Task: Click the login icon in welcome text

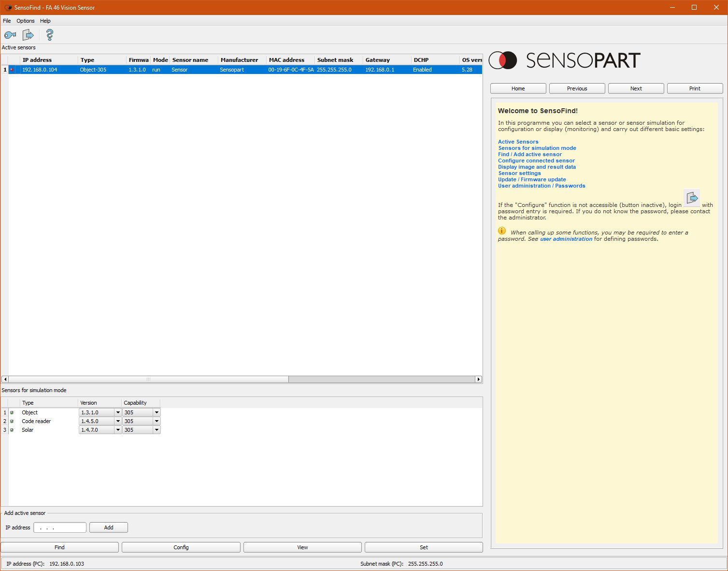Action: click(692, 198)
